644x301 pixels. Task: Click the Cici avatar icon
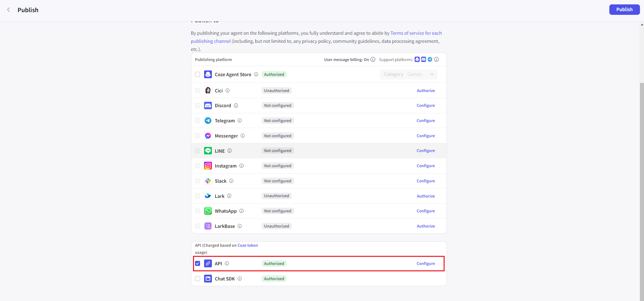(x=208, y=91)
